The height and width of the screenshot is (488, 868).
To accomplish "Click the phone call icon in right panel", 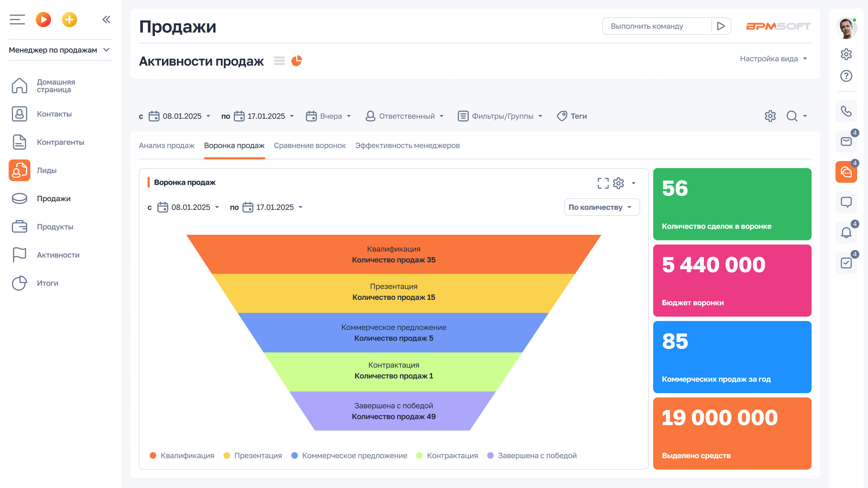I will [x=846, y=111].
